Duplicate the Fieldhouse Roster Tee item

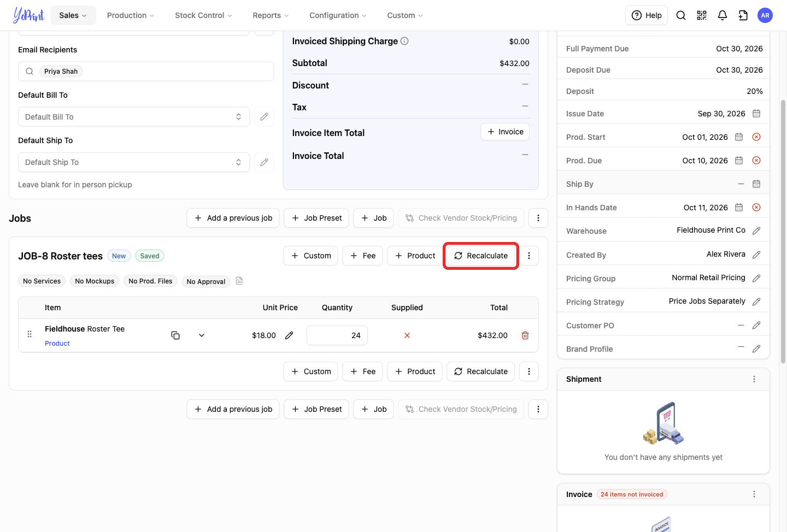175,335
